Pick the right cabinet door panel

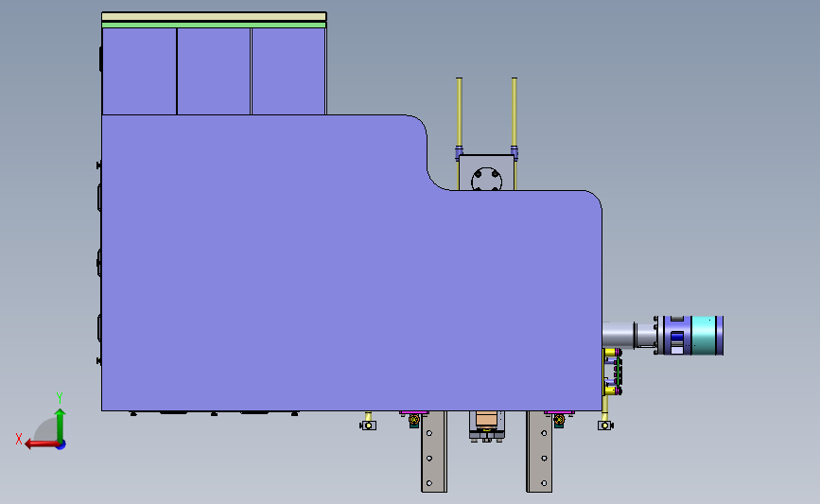[x=288, y=71]
